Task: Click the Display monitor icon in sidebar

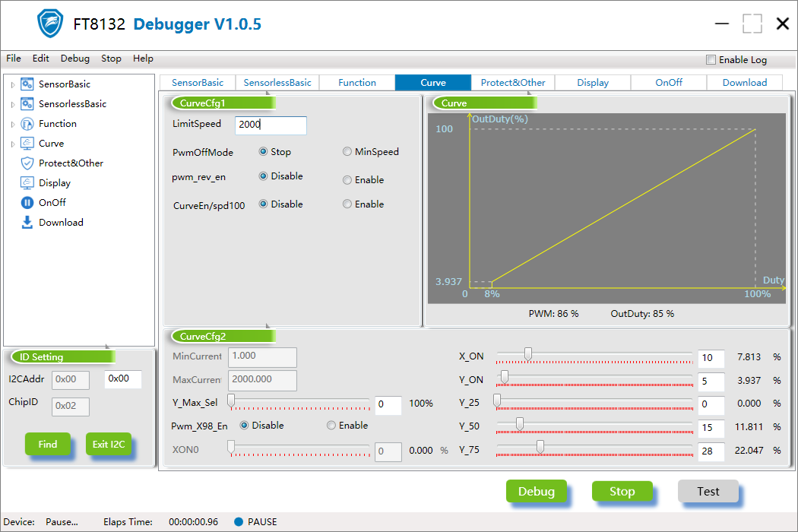Action: [27, 182]
